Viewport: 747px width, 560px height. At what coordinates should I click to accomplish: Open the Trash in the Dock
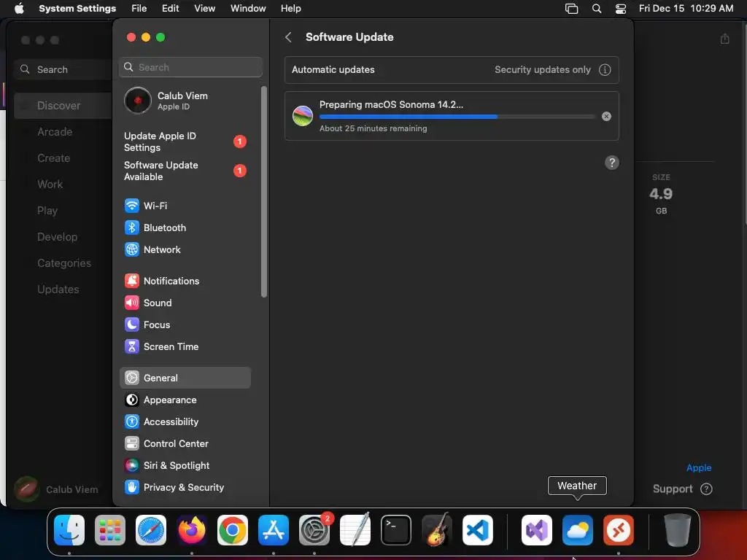click(x=678, y=530)
